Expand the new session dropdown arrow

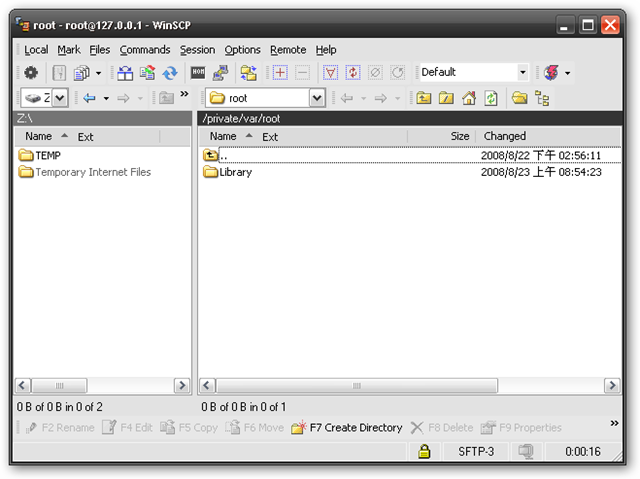coord(567,73)
